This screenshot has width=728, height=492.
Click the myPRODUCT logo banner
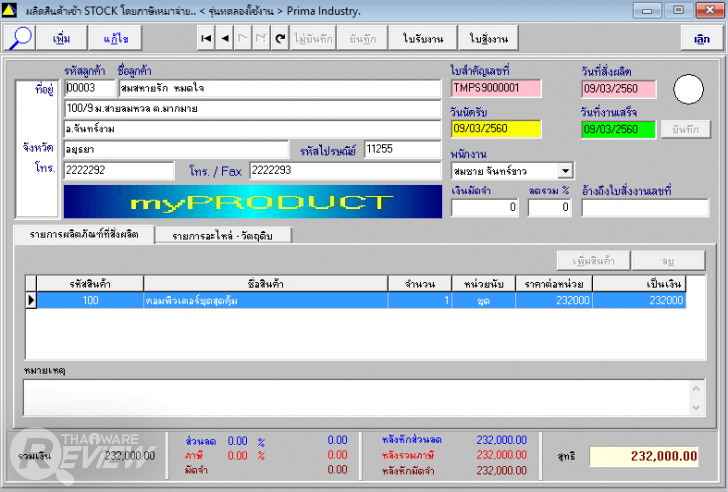[x=253, y=202]
